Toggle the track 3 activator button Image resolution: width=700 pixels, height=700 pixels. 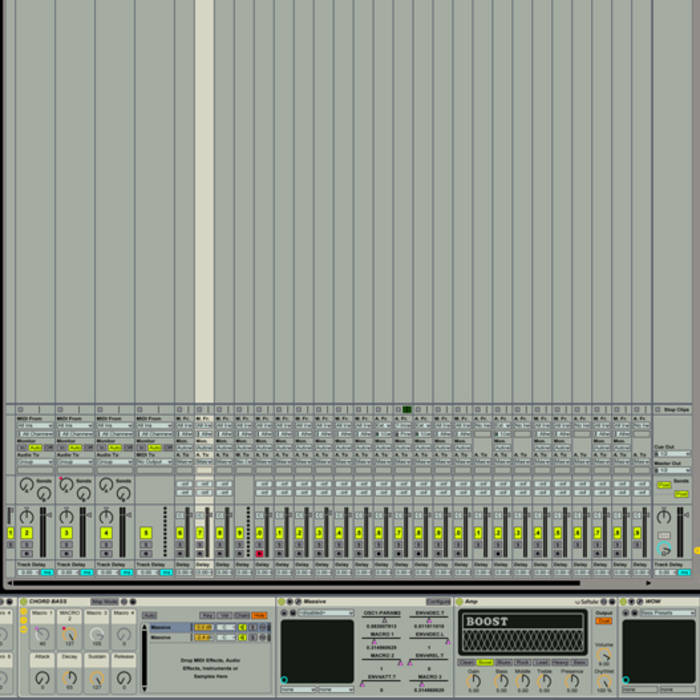click(66, 533)
